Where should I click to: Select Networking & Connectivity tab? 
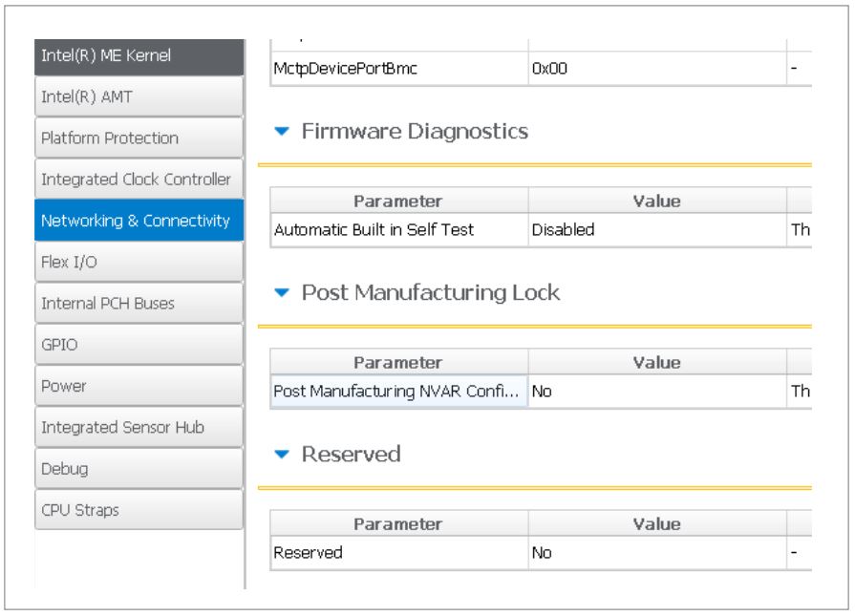point(139,221)
